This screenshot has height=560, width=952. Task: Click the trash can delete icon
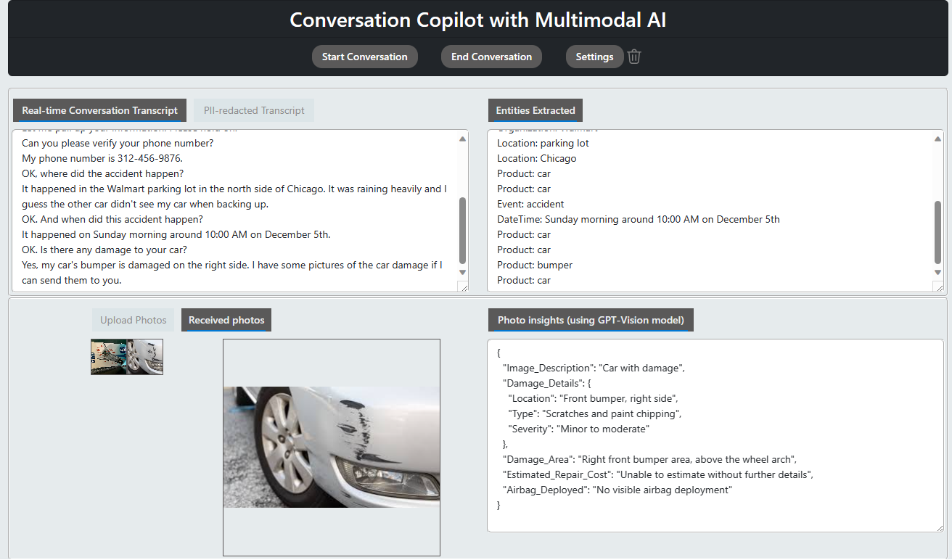click(634, 57)
